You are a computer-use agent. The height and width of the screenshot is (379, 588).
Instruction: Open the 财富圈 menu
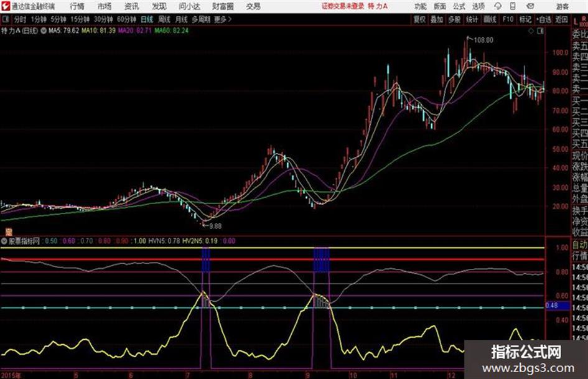pos(223,6)
